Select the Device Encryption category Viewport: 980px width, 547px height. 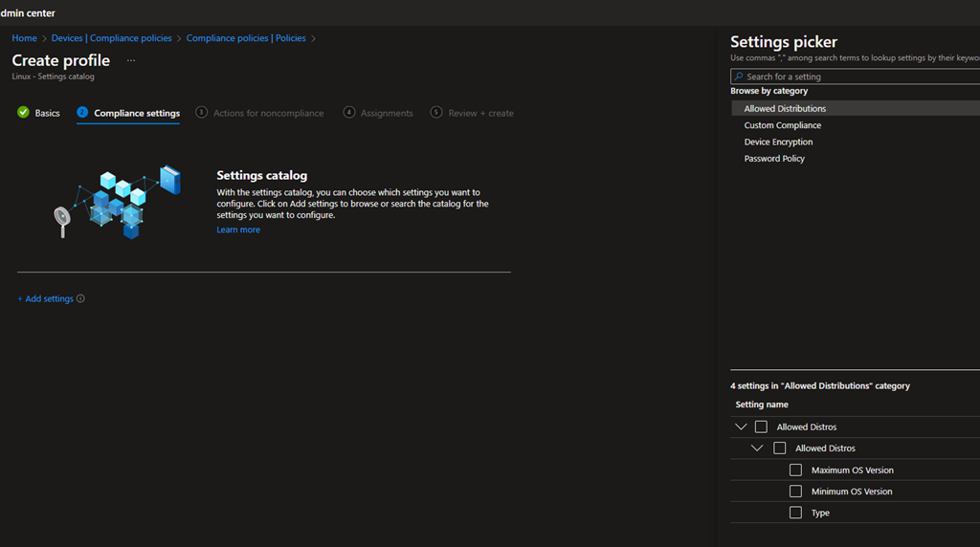click(778, 142)
